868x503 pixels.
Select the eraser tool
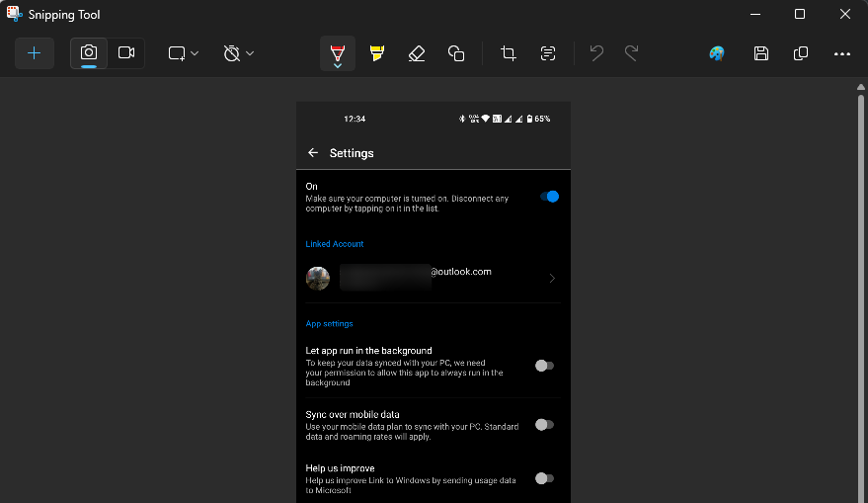(x=417, y=53)
